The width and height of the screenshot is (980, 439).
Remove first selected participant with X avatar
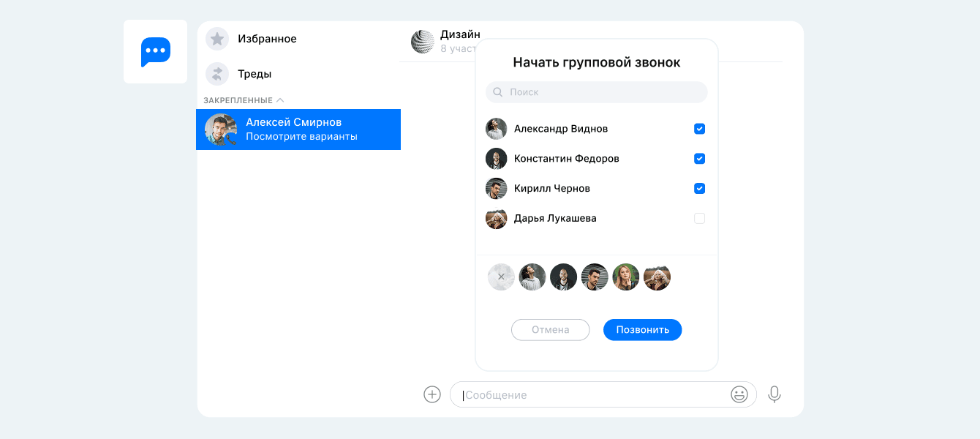[501, 277]
